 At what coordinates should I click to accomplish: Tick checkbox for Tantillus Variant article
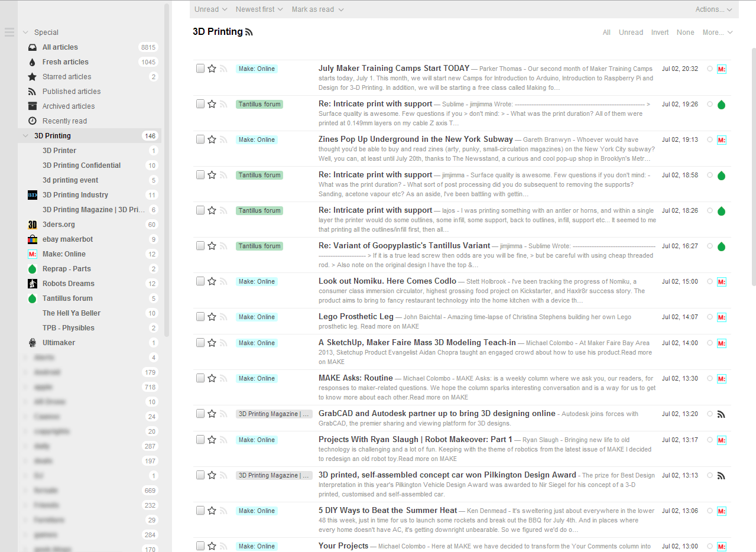pos(200,246)
